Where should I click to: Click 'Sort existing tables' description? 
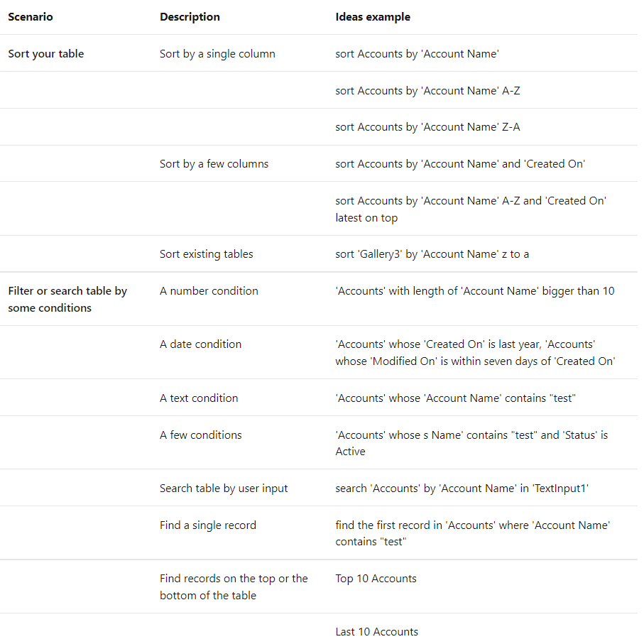(x=206, y=253)
